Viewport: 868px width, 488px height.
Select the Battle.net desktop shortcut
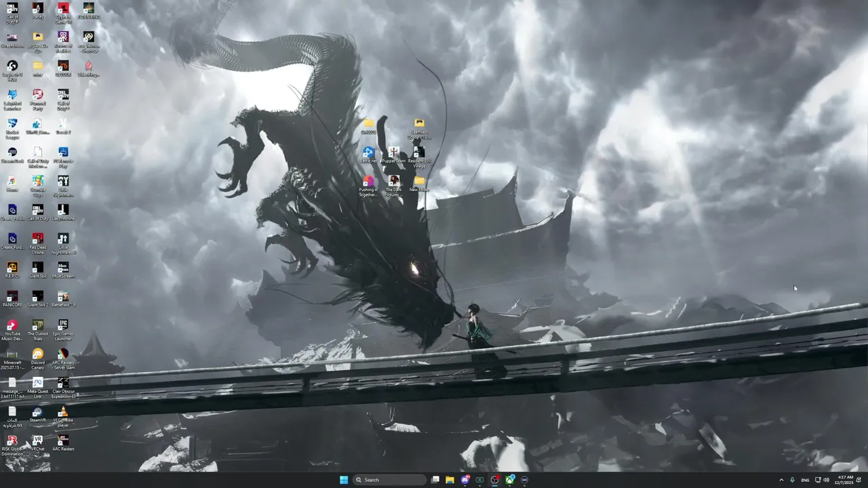[368, 155]
